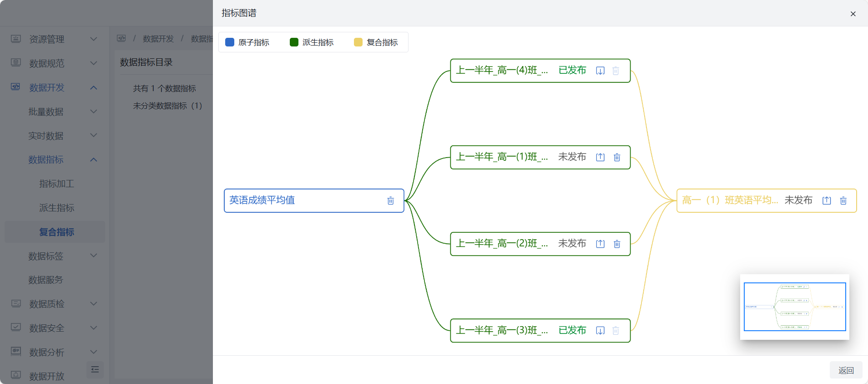Click disabled trash icon on 高一(4)班 node
The height and width of the screenshot is (384, 868).
point(616,71)
